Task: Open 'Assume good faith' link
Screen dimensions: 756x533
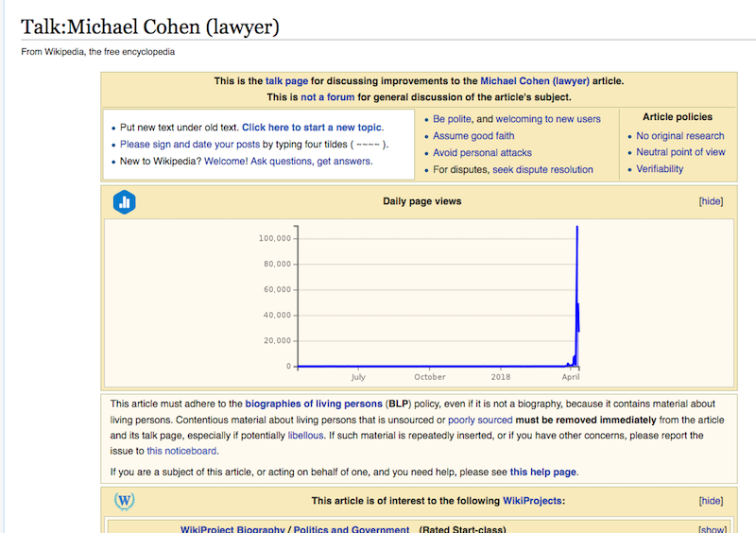Action: pyautogui.click(x=473, y=136)
